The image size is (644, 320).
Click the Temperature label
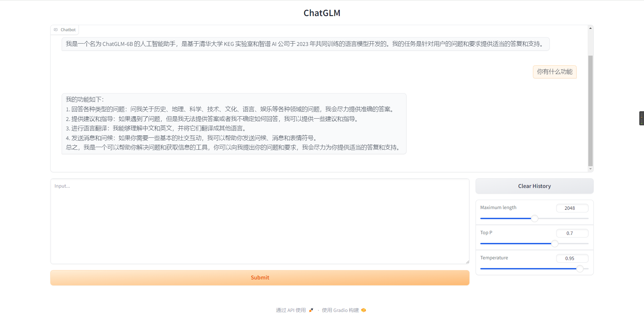[x=494, y=258]
